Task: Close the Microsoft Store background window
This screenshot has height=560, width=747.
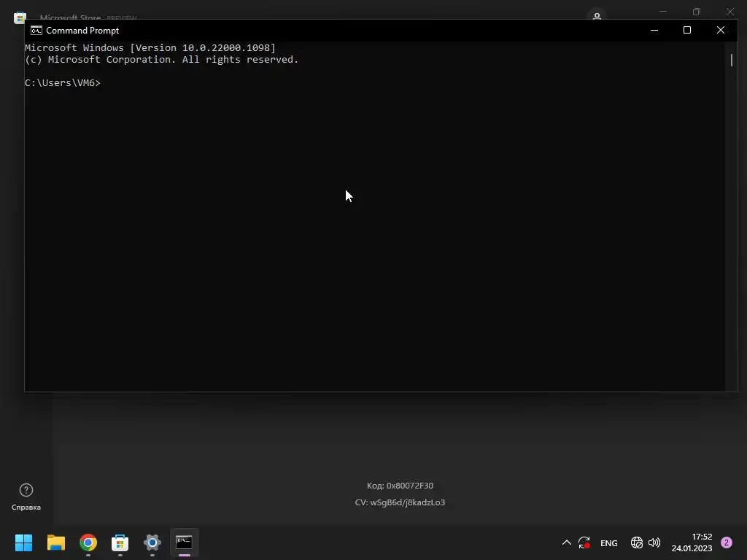Action: [730, 12]
